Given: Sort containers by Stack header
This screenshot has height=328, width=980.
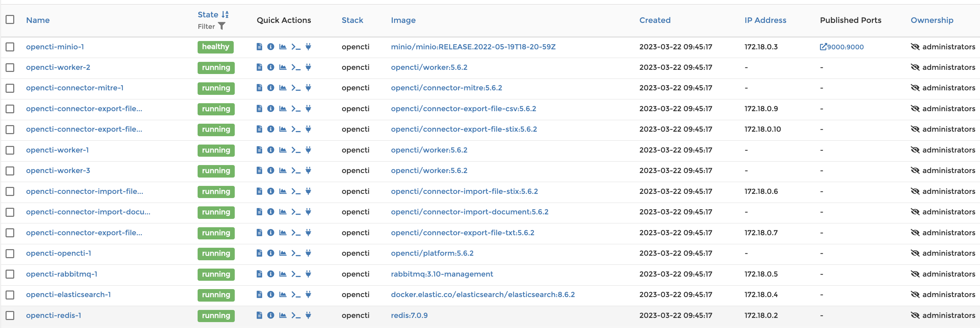Looking at the screenshot, I should click(352, 20).
